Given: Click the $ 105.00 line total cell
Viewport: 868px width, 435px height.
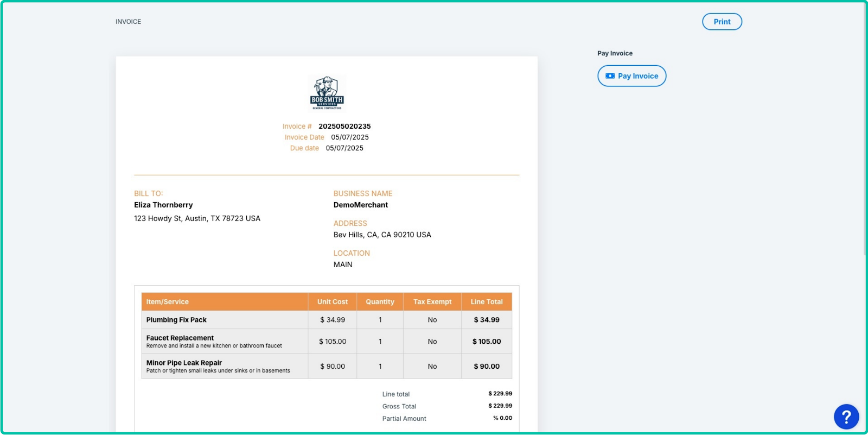Looking at the screenshot, I should (x=487, y=342).
